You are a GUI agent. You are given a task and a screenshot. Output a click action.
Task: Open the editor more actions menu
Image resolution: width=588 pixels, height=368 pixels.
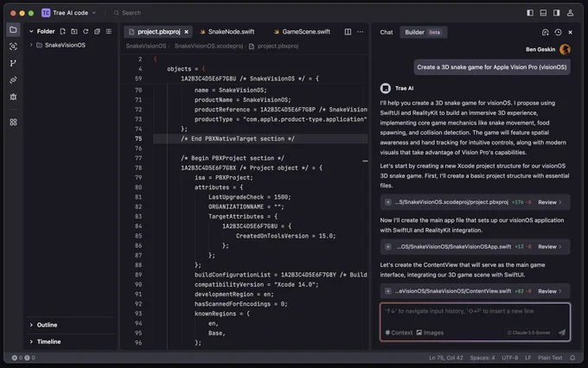[361, 32]
